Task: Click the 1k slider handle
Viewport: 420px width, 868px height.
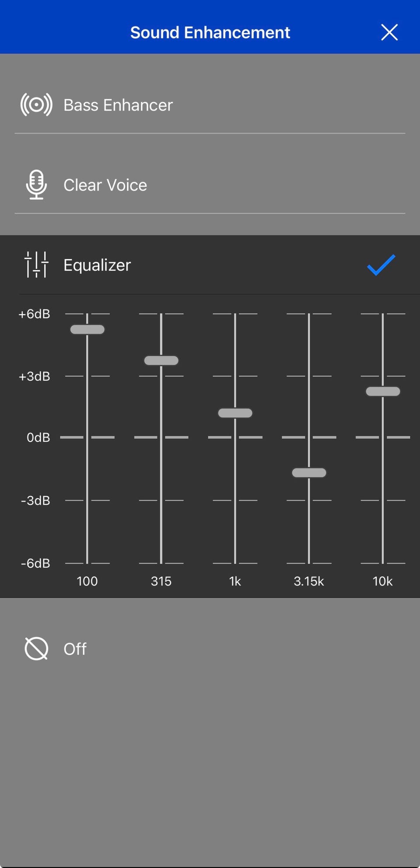Action: (x=235, y=413)
